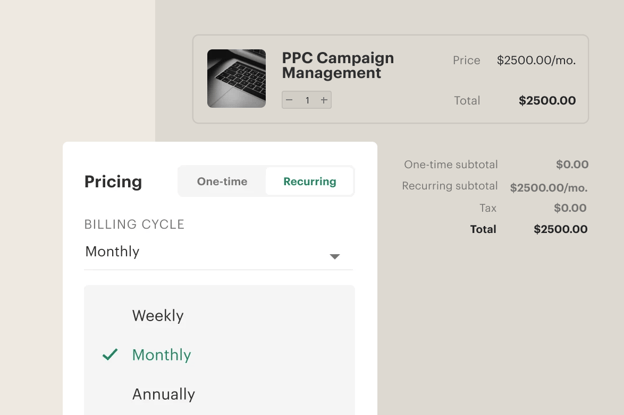Click the PPC Campaign Management title
This screenshot has height=415, width=624.
[x=337, y=65]
